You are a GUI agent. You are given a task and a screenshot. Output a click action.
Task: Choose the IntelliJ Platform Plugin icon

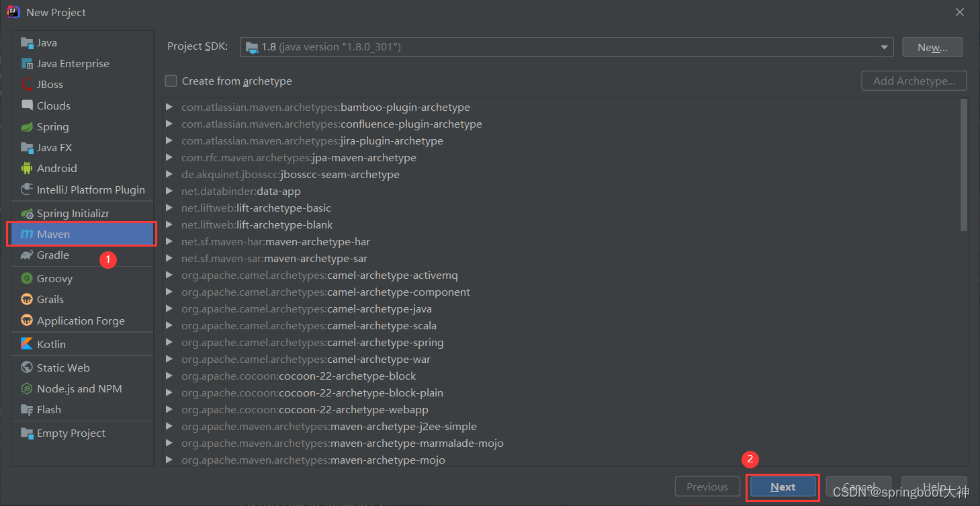click(27, 189)
